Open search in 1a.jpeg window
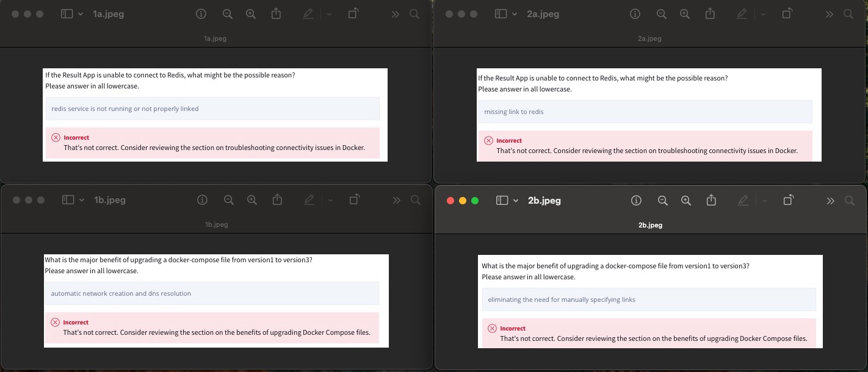The image size is (868, 372). click(414, 14)
